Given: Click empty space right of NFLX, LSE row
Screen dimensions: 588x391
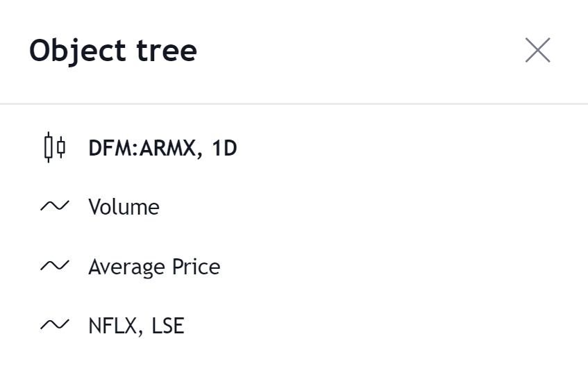Looking at the screenshot, I should coord(382,326).
